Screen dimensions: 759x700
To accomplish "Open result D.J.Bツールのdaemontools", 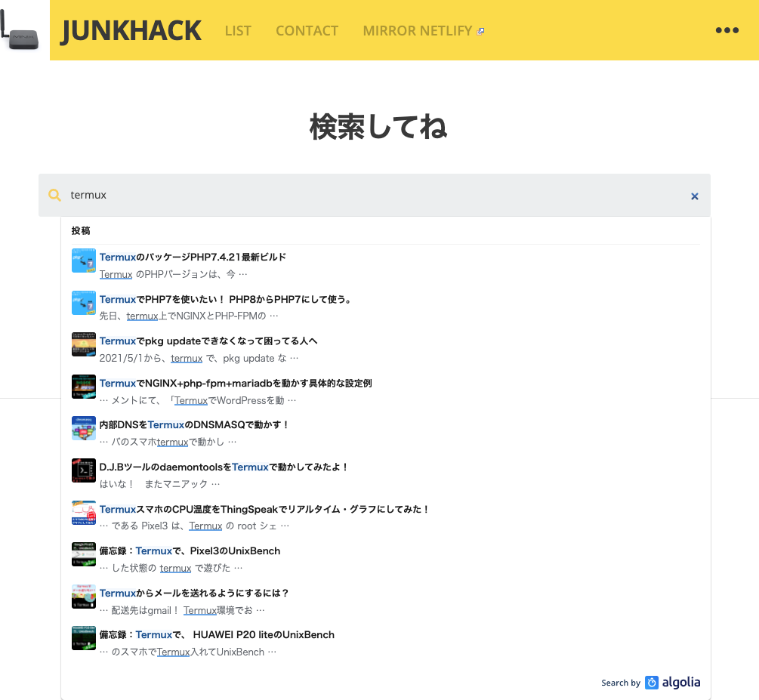I will pos(224,467).
